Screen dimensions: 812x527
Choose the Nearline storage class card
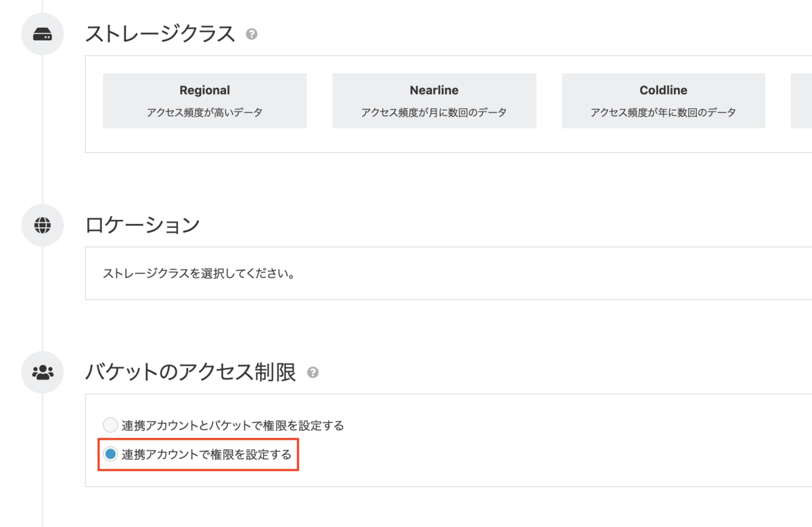(434, 101)
